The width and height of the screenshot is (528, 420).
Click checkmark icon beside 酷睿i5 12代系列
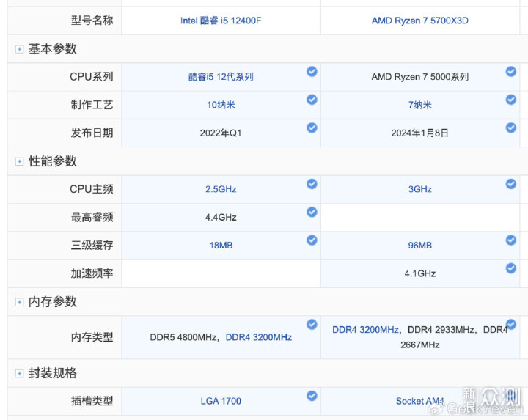312,71
